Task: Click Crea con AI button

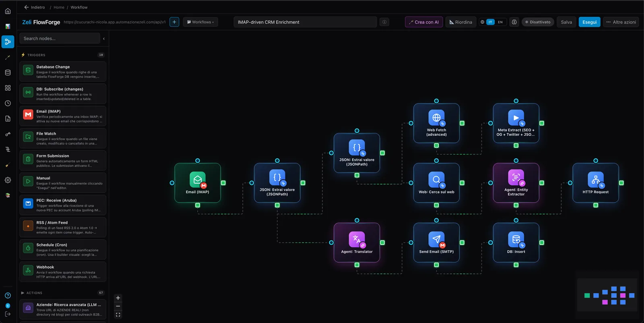Action: coord(424,22)
